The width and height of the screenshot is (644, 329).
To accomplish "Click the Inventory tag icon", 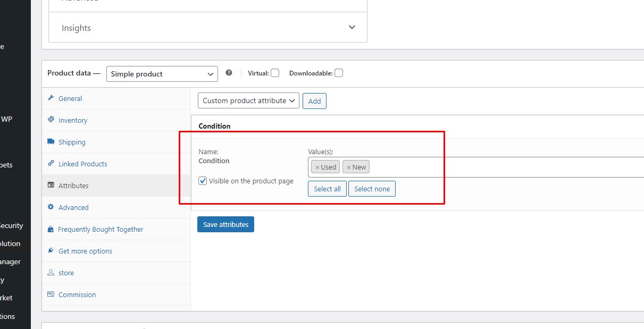I will click(51, 120).
